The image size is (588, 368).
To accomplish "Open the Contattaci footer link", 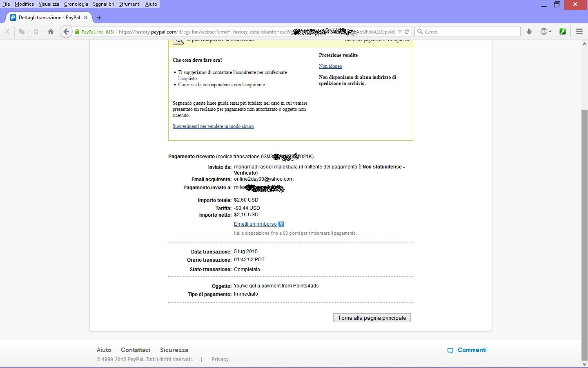I will (x=136, y=350).
